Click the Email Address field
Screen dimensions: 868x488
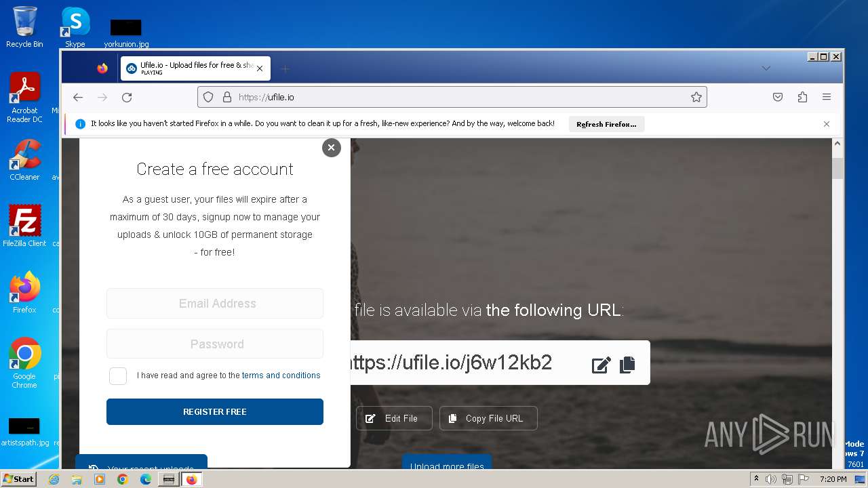point(215,303)
